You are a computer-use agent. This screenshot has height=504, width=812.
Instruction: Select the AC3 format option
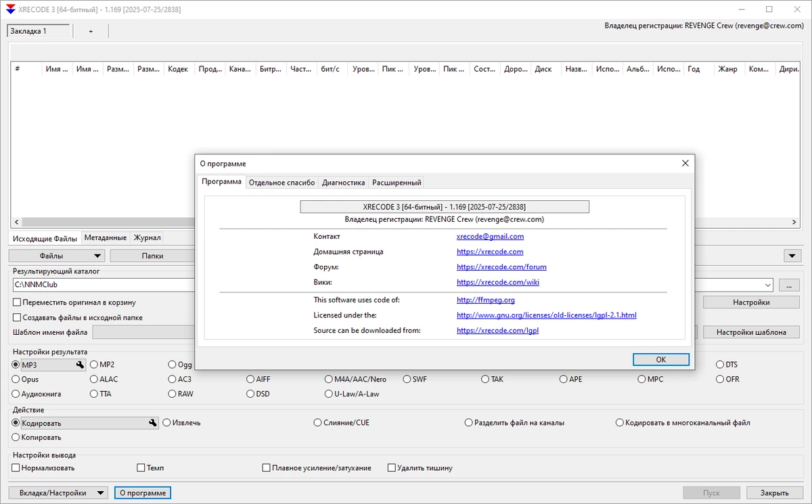click(x=180, y=380)
